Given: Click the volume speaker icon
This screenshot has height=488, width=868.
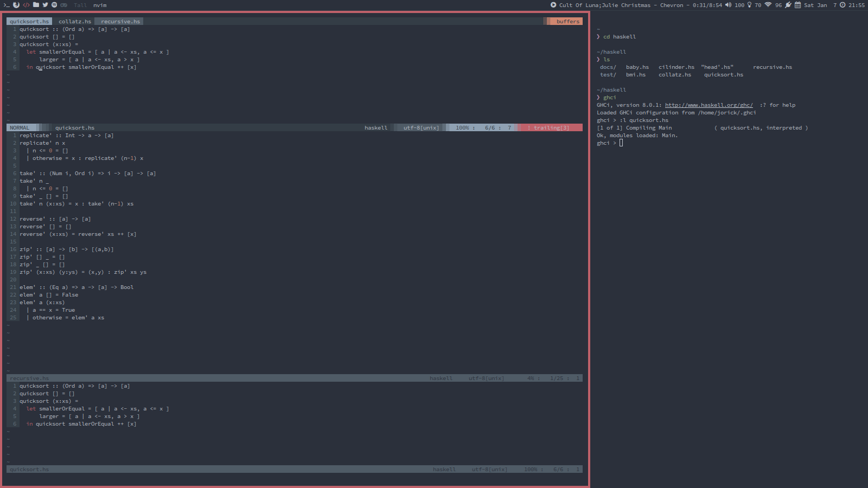Looking at the screenshot, I should click(x=728, y=5).
